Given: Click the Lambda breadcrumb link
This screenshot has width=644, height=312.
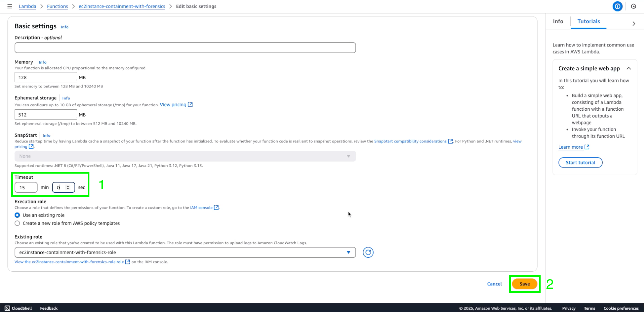Looking at the screenshot, I should pyautogui.click(x=27, y=6).
